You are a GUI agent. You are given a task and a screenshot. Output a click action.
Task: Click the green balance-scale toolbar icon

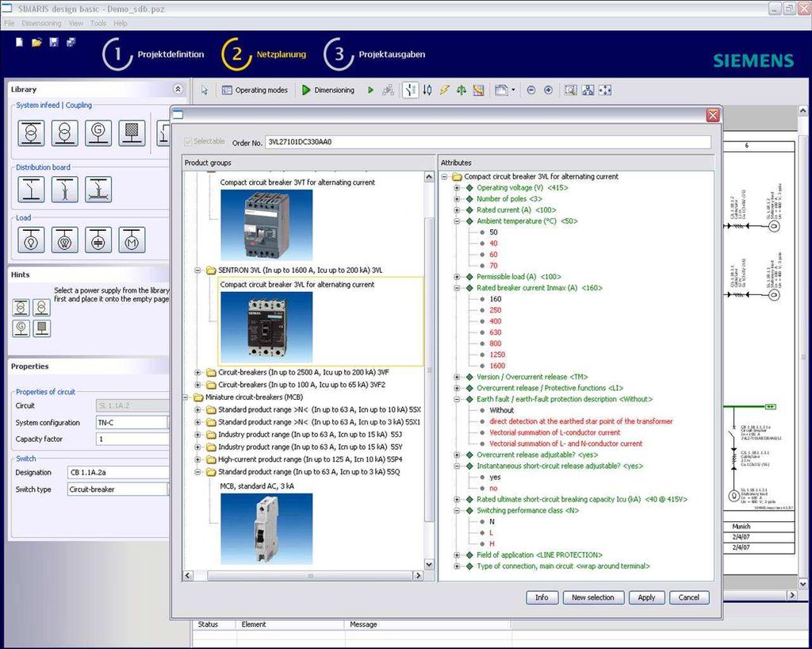(461, 90)
